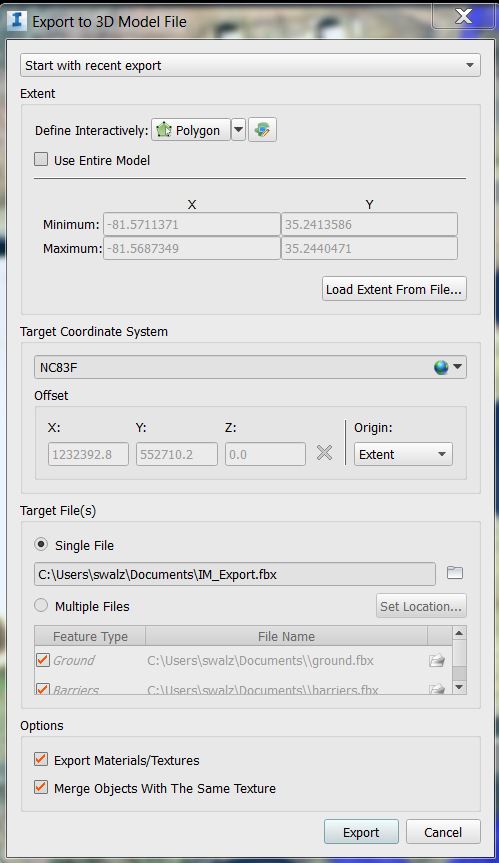Click browse icon for barriers.fbx row
Image resolution: width=499 pixels, height=863 pixels.
click(x=437, y=689)
